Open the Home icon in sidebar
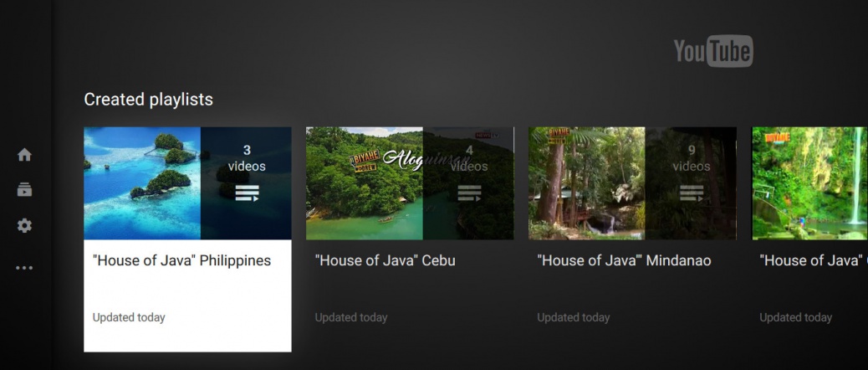This screenshot has height=370, width=868. (x=24, y=155)
